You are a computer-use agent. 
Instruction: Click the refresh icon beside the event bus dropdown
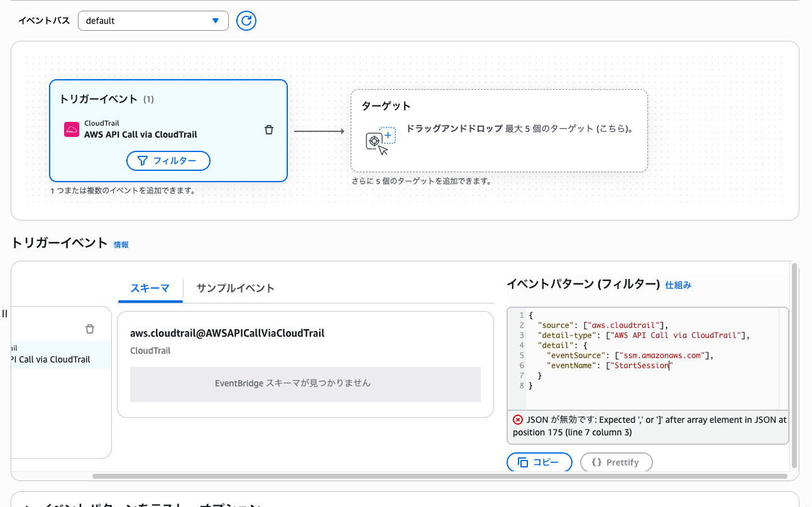coord(246,21)
